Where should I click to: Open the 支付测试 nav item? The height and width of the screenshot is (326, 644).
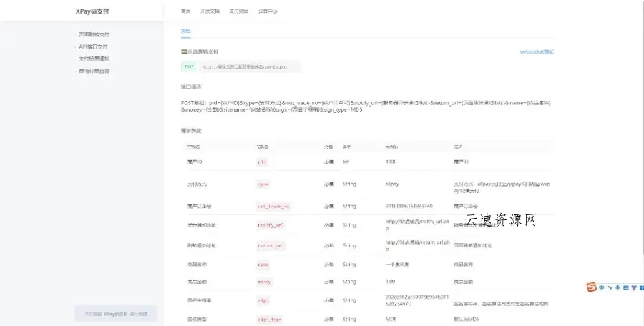(238, 11)
